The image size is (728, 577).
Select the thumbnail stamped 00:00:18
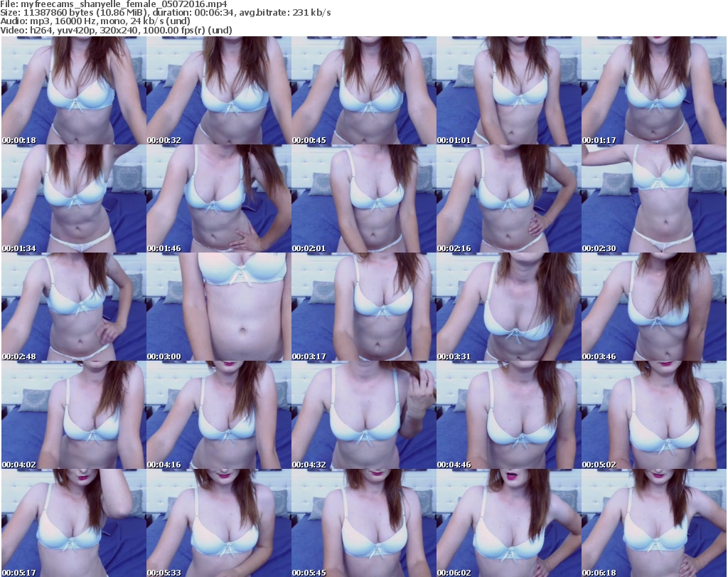click(x=74, y=90)
